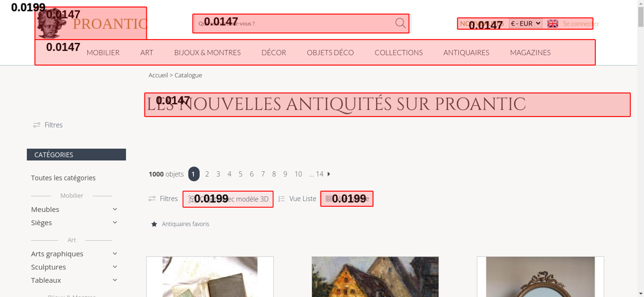Open the MOBILIER menu
The width and height of the screenshot is (644, 297).
click(x=103, y=52)
